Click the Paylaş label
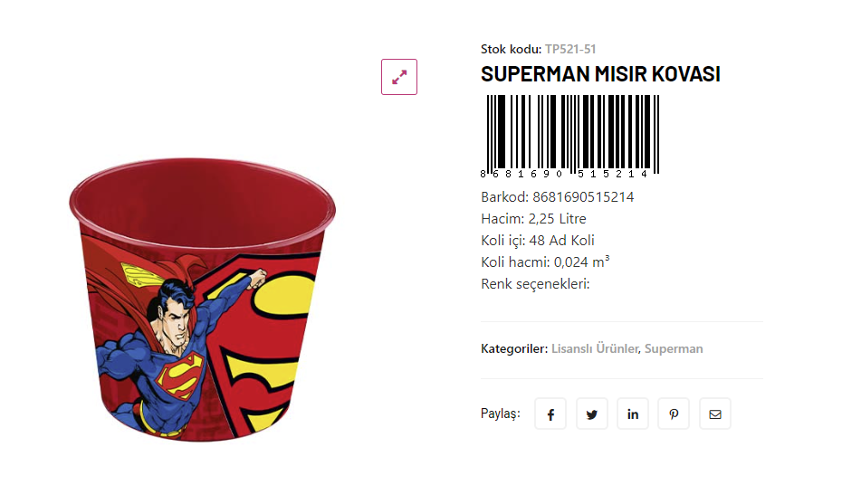This screenshot has width=842, height=504. pyautogui.click(x=500, y=414)
